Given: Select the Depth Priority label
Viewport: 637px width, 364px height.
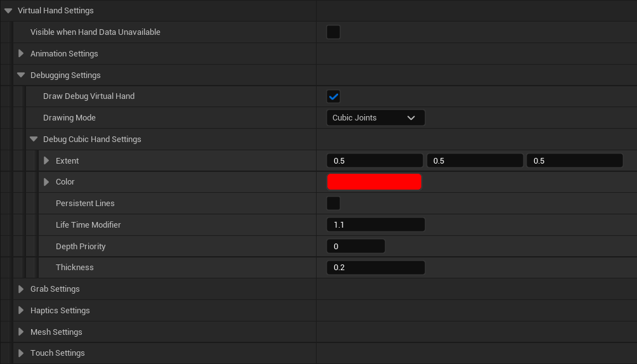Looking at the screenshot, I should 81,246.
